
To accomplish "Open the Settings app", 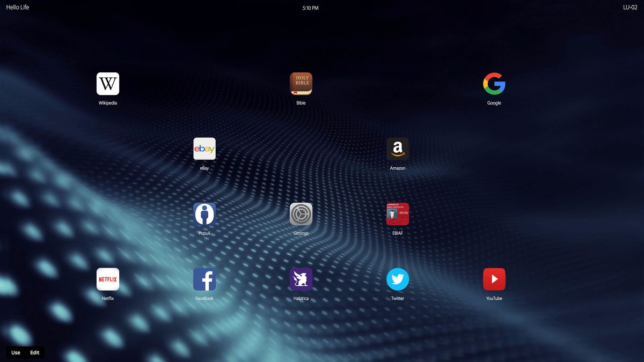I will click(301, 213).
